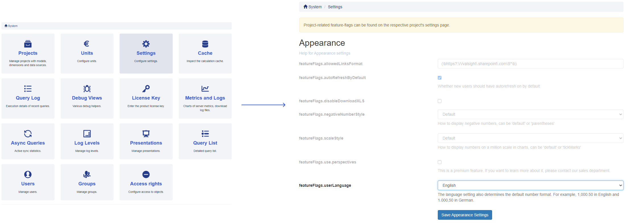Focus the allowedLinksFormat text field
The height and width of the screenshot is (224, 644).
530,64
